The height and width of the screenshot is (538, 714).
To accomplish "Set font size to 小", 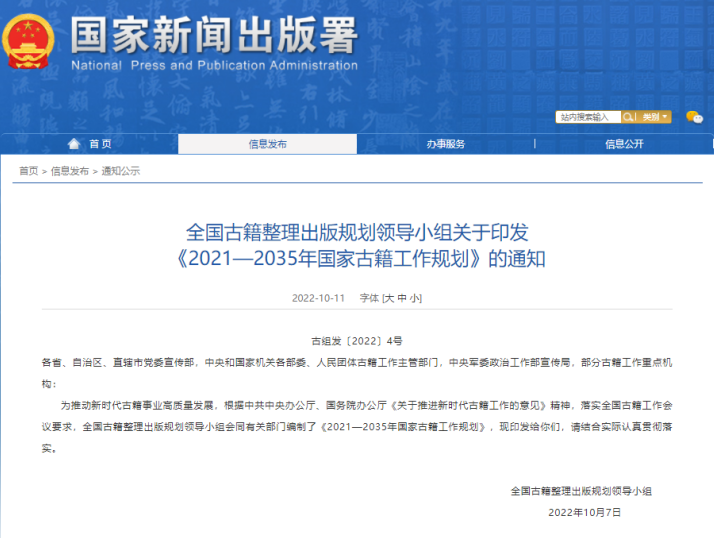I will [x=414, y=298].
